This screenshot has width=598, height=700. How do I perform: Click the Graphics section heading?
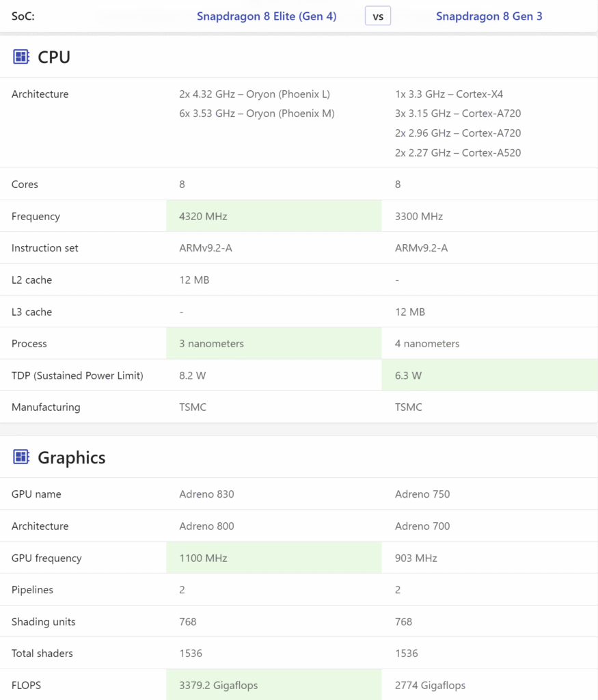pos(71,457)
